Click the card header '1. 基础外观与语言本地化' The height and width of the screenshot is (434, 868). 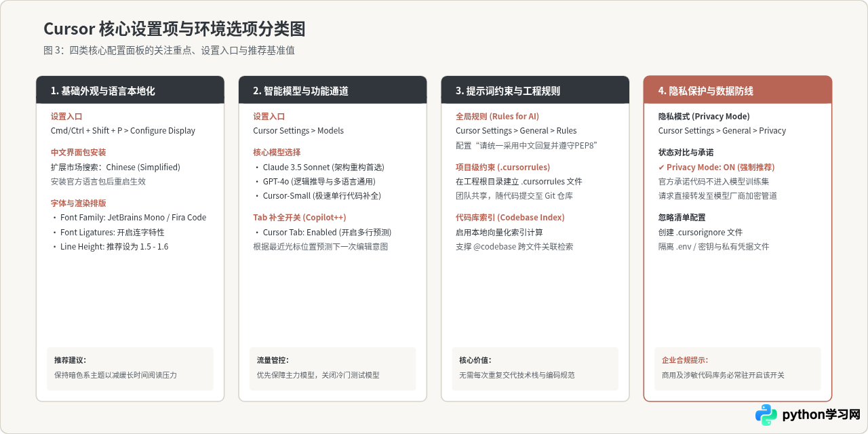point(130,90)
